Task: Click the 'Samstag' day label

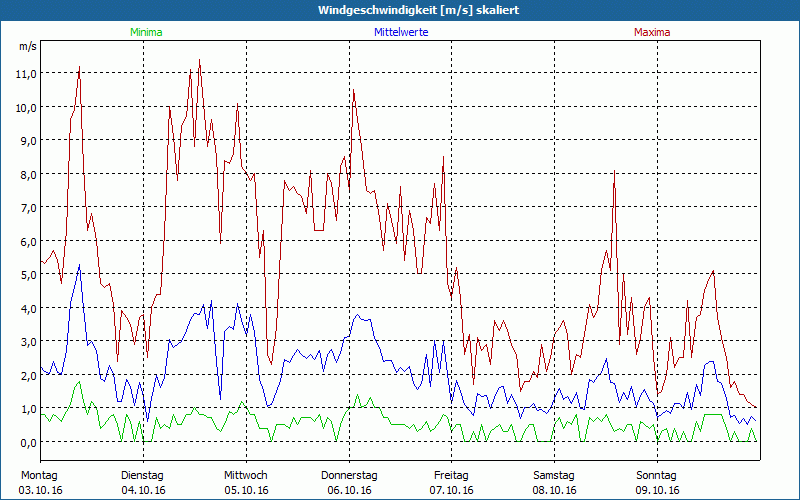Action: click(554, 476)
